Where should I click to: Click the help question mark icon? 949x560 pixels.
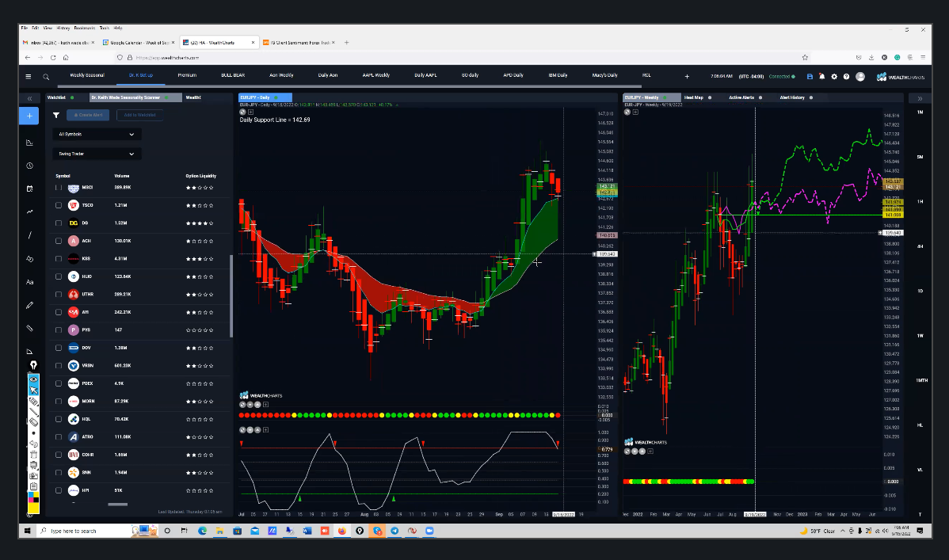click(x=846, y=77)
